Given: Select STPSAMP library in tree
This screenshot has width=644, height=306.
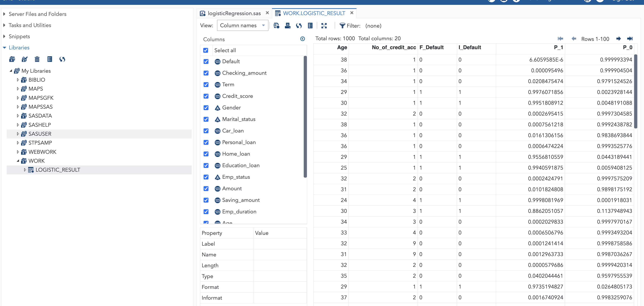Looking at the screenshot, I should (40, 143).
